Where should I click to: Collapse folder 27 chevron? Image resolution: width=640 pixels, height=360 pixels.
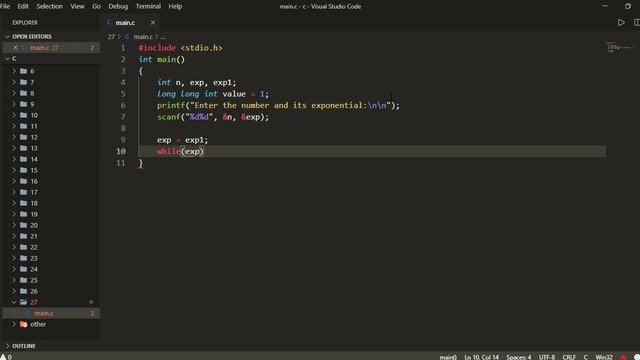(x=14, y=302)
